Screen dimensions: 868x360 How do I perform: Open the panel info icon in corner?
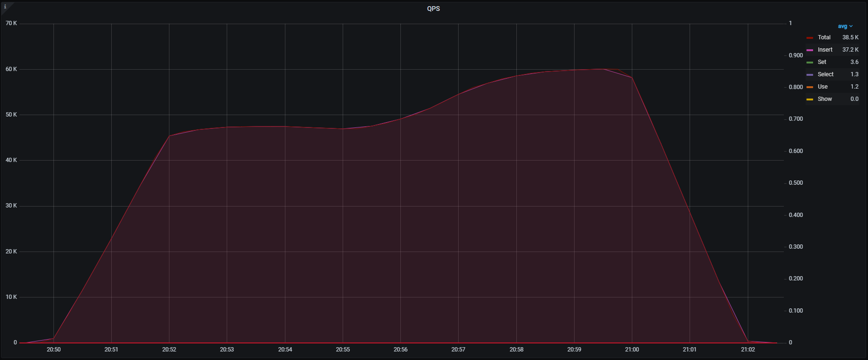click(x=5, y=7)
